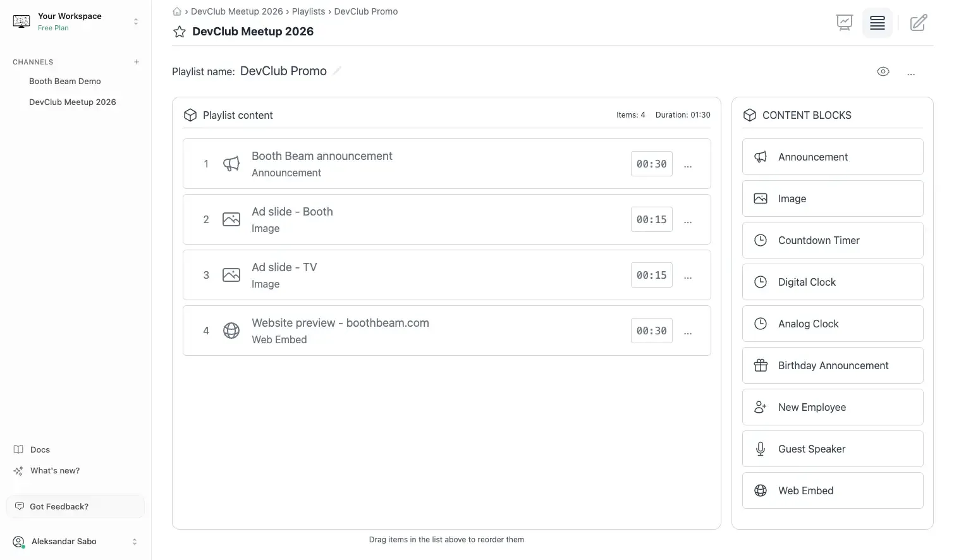Select Booth Beam Demo channel

(65, 81)
